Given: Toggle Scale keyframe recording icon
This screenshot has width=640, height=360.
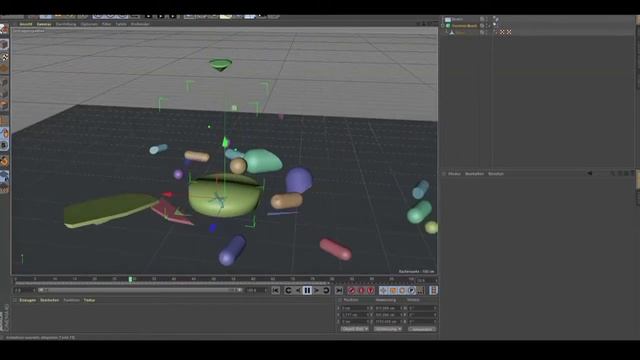Looking at the screenshot, I should tap(393, 290).
